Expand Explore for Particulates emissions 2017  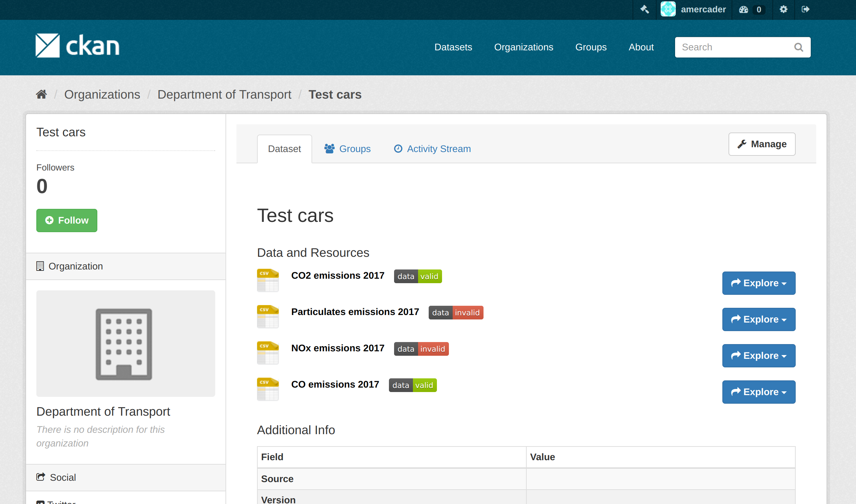click(x=758, y=319)
